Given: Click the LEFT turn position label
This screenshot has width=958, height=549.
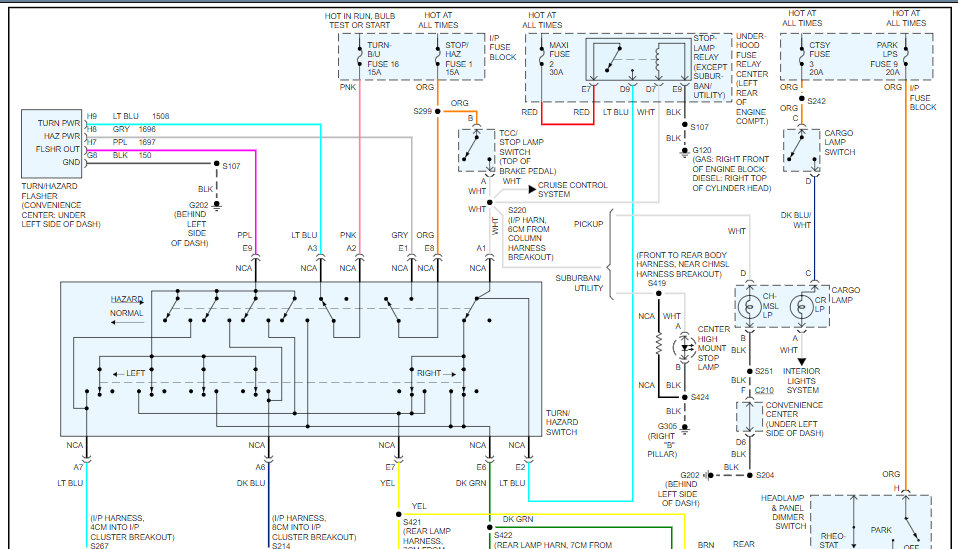Looking at the screenshot, I should [136, 373].
